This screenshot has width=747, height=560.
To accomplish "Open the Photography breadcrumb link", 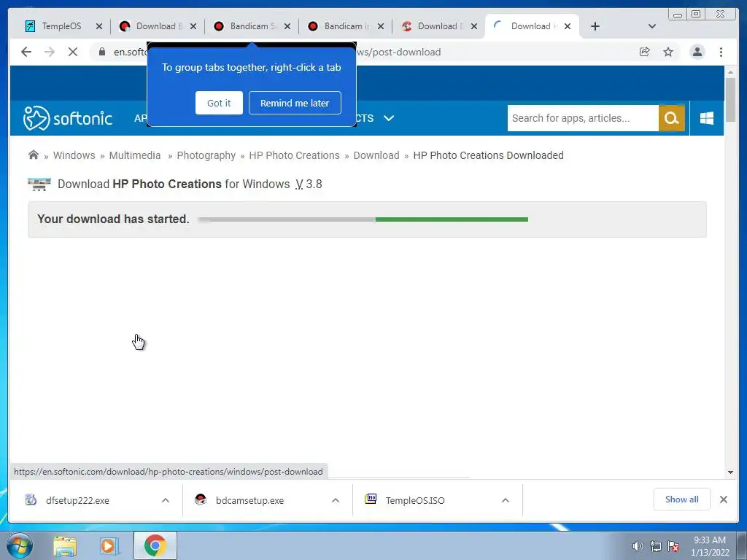I will click(206, 155).
